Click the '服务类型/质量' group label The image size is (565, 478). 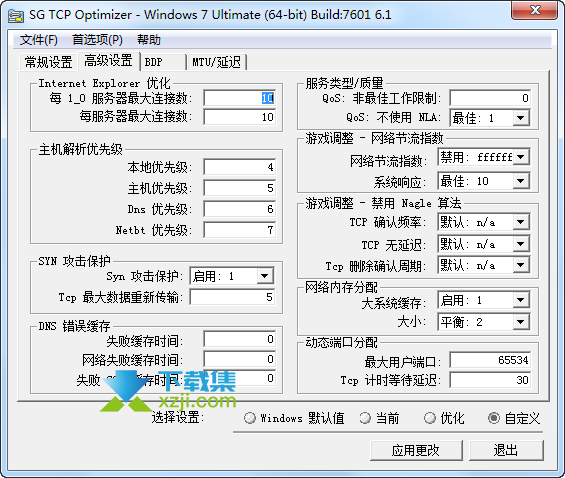344,83
